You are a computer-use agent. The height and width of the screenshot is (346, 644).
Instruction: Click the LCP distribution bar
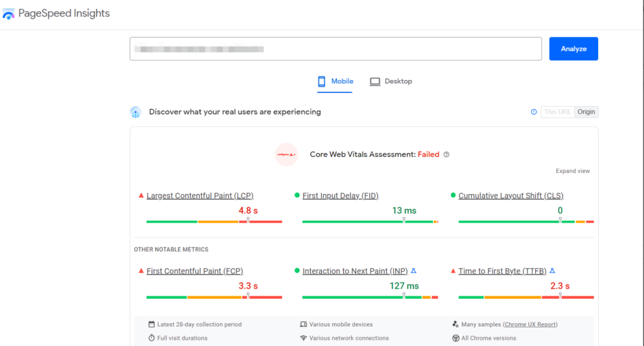[214, 222]
